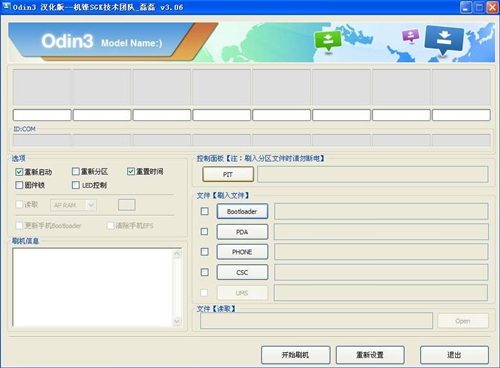The width and height of the screenshot is (500, 368).
Task: Click the CSC file button
Action: tap(242, 272)
